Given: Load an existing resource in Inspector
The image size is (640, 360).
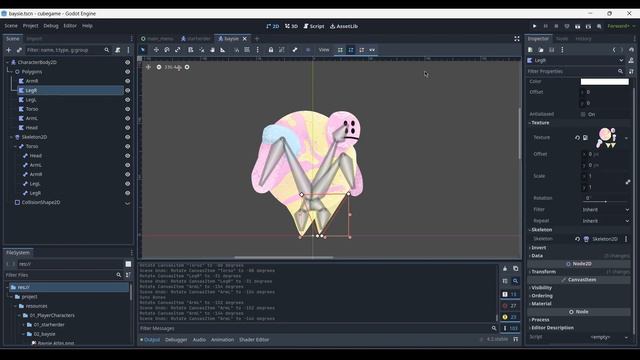Looking at the screenshot, I should coord(541,50).
